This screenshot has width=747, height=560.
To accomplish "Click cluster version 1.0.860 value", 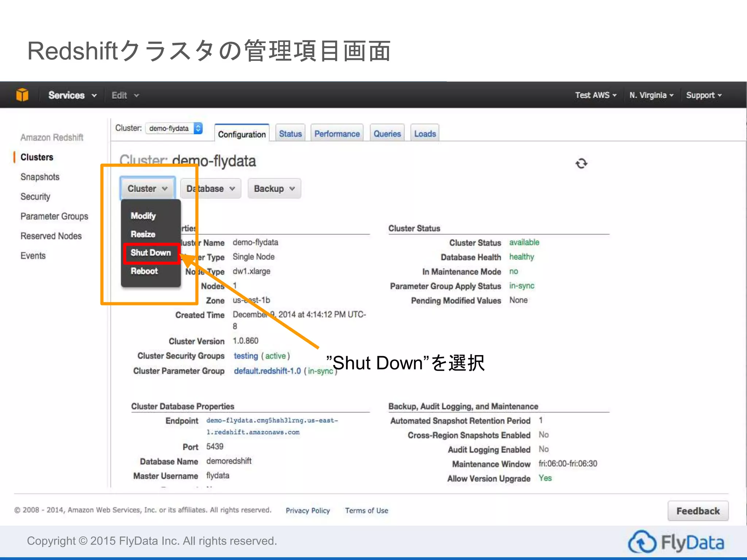I will tap(245, 341).
